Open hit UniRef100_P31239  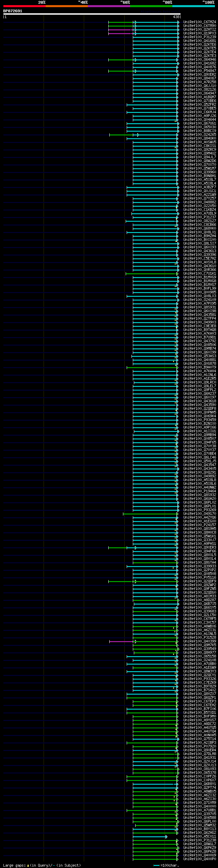pos(200,37)
